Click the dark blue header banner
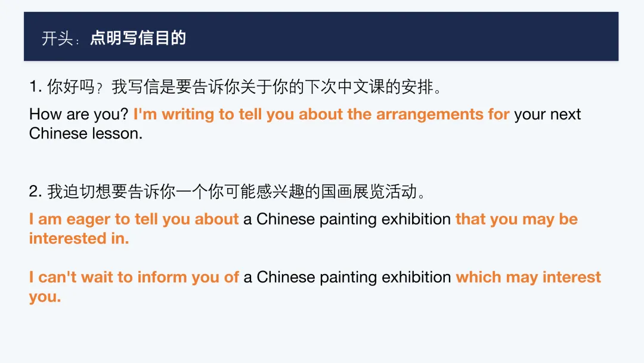 coord(321,36)
